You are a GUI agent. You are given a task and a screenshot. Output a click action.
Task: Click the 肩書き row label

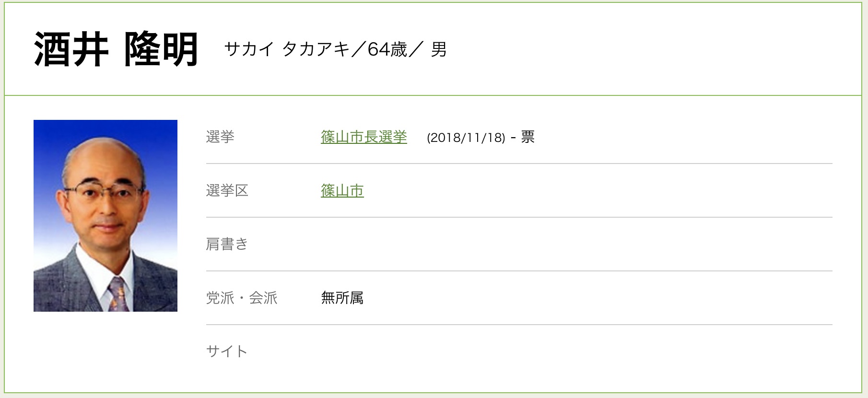point(227,245)
